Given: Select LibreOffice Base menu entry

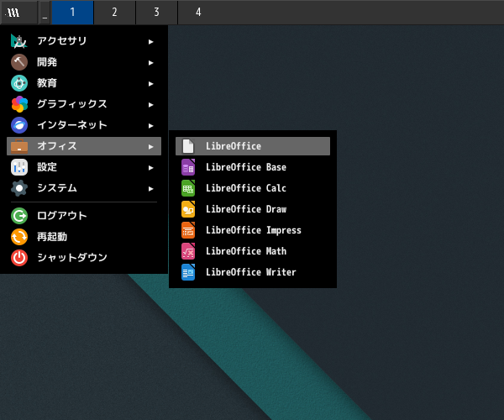Looking at the screenshot, I should click(253, 167).
